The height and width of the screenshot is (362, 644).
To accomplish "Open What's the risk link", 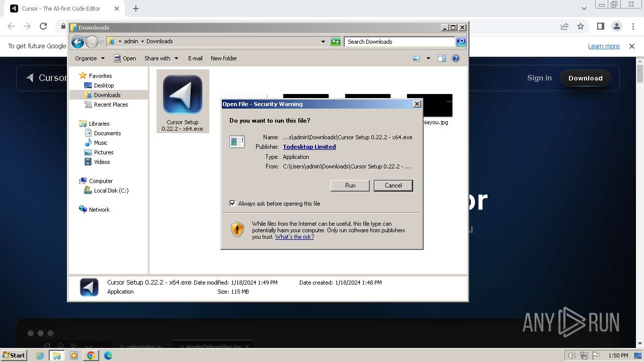I will 294,237.
